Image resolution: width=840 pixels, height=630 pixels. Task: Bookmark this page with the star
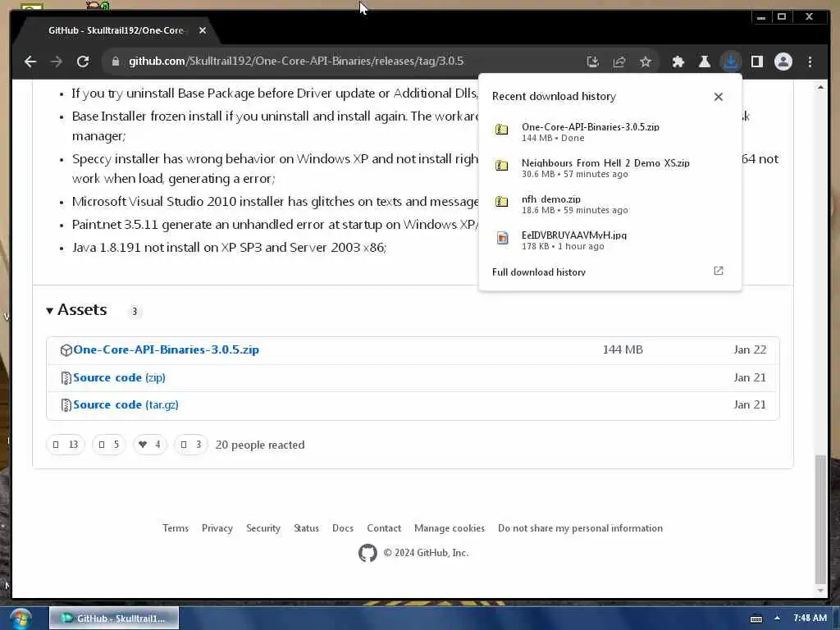point(646,62)
